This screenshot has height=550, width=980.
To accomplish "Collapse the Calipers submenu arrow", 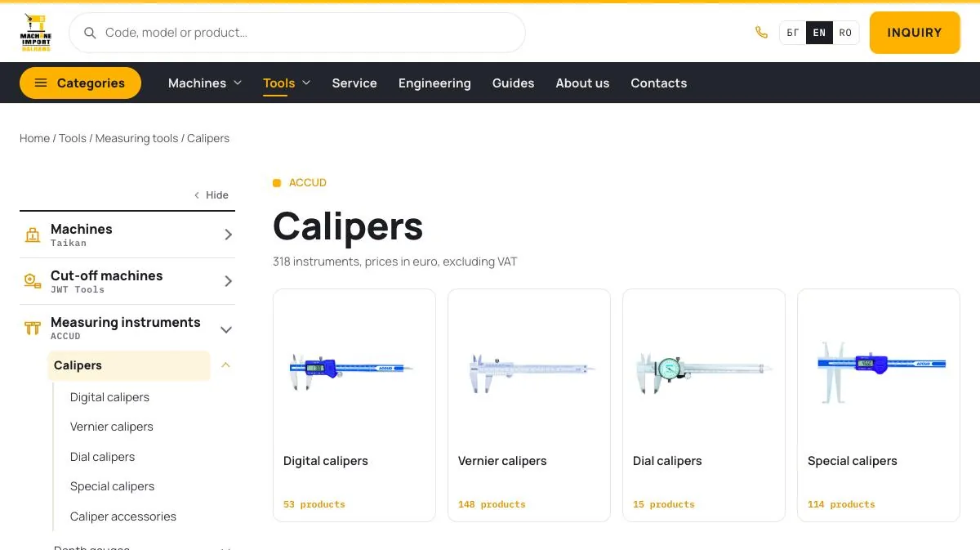I will click(226, 365).
